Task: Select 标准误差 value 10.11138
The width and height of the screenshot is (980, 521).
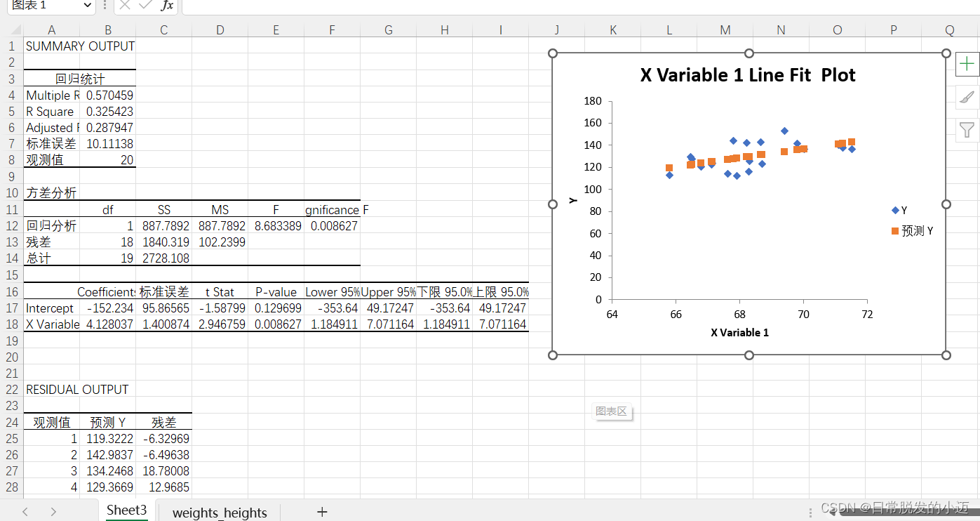Action: 107,143
